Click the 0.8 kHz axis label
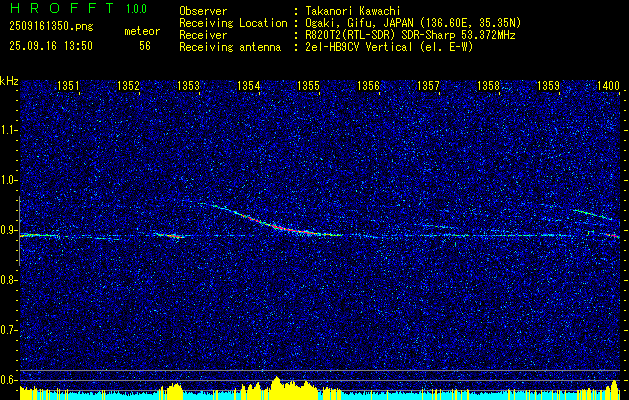This screenshot has height=400, width=629. tap(7, 280)
